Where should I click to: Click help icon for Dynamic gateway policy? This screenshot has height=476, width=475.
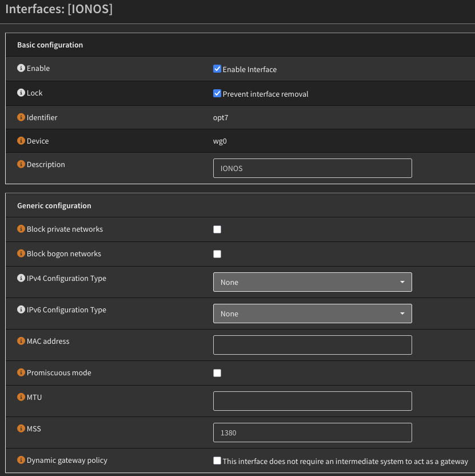point(21,460)
